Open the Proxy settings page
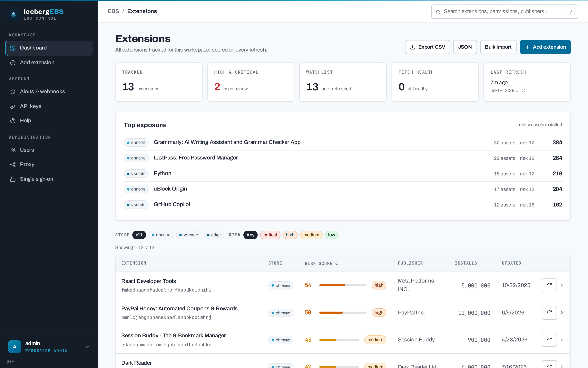 pyautogui.click(x=49, y=165)
